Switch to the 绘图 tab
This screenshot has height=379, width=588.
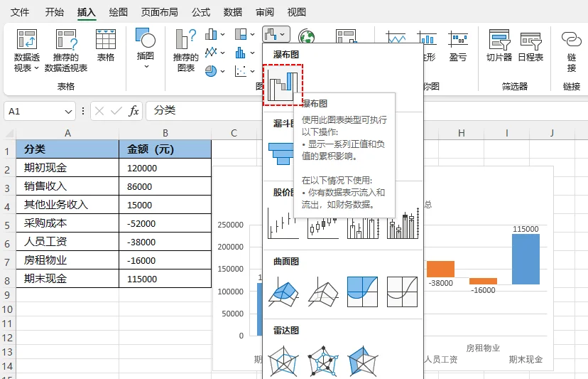point(119,12)
